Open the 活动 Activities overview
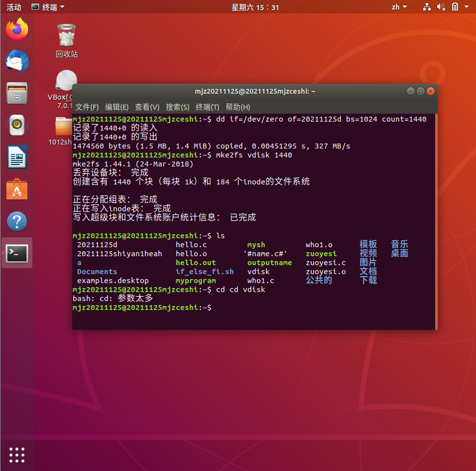Image resolution: width=476 pixels, height=471 pixels. [14, 7]
